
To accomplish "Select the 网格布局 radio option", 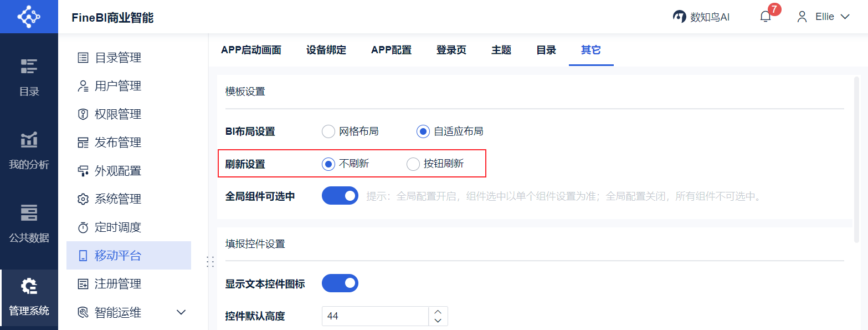I will click(x=328, y=131).
